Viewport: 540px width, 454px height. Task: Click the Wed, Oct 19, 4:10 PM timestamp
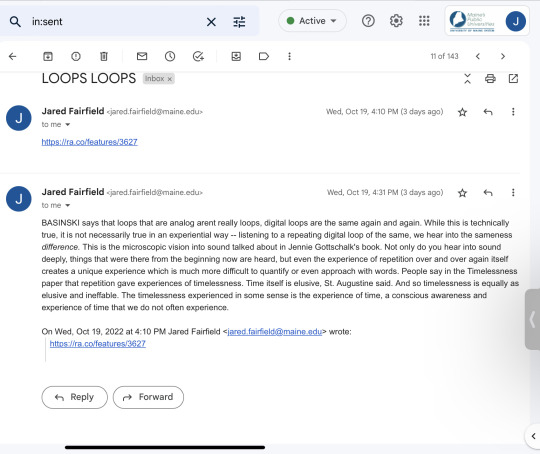[384, 112]
